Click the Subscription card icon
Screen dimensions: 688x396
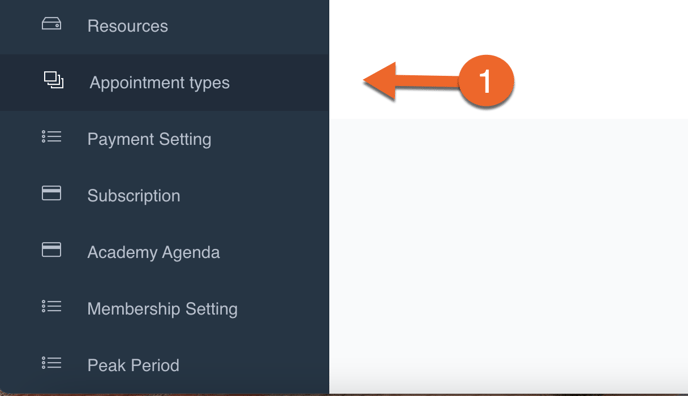point(51,193)
